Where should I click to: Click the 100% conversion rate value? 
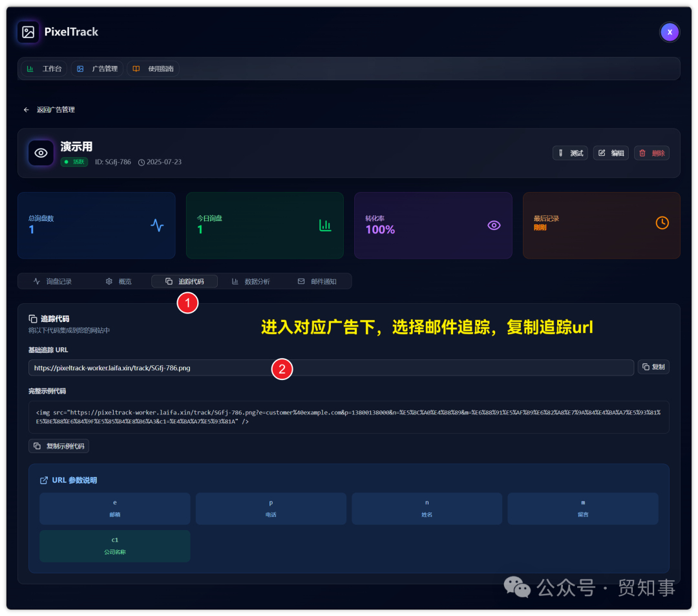380,229
